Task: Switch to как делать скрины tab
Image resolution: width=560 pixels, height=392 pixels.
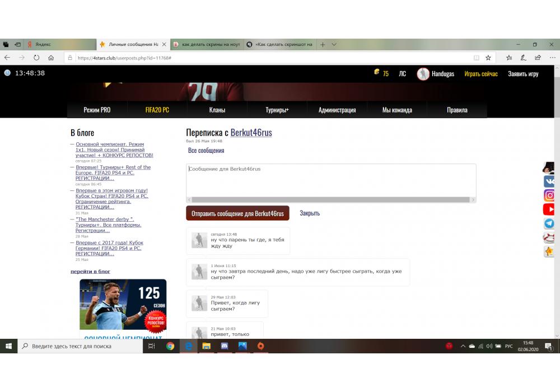Action: (207, 44)
